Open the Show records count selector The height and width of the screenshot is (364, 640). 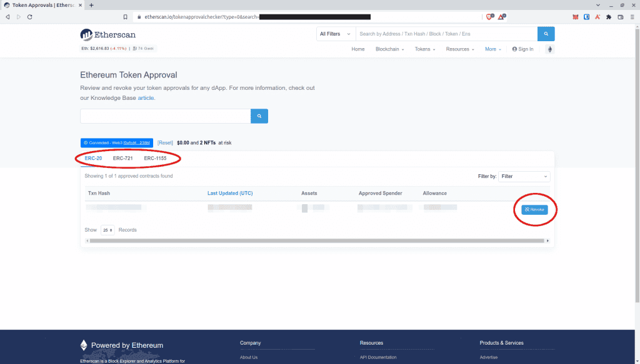107,230
